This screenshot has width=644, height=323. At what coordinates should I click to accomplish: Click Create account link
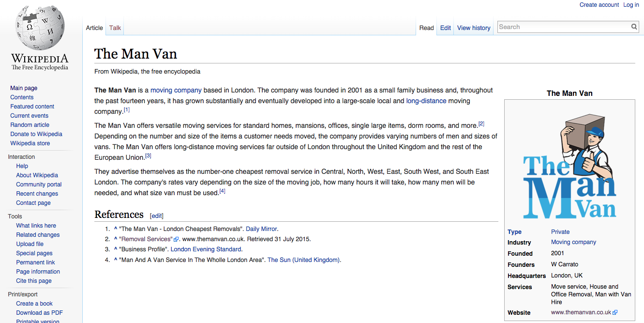(599, 5)
